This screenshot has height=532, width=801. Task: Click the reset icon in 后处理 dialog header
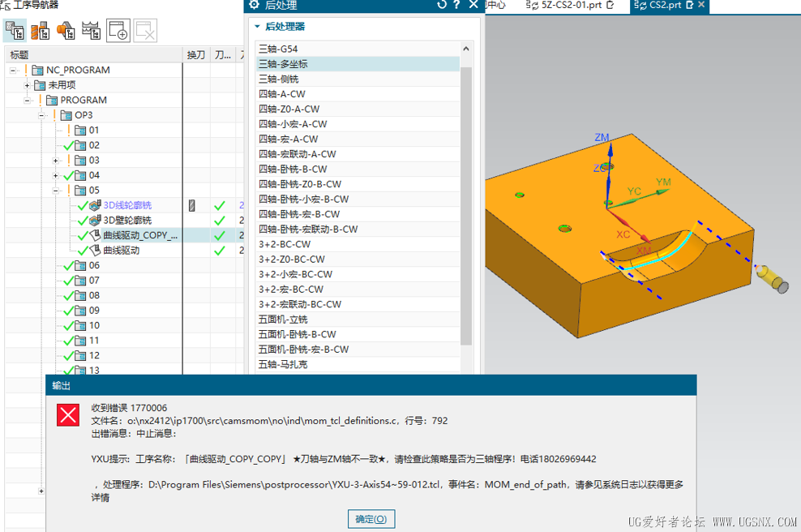click(442, 6)
